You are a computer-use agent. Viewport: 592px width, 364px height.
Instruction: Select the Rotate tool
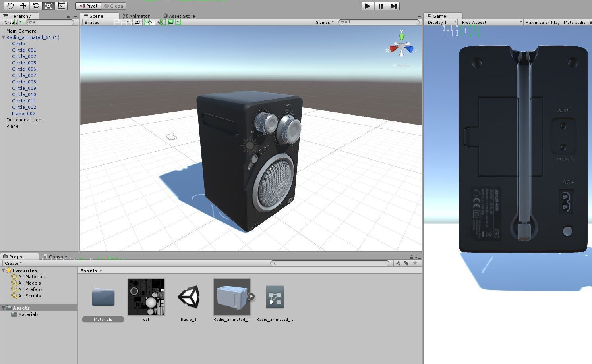(x=36, y=6)
